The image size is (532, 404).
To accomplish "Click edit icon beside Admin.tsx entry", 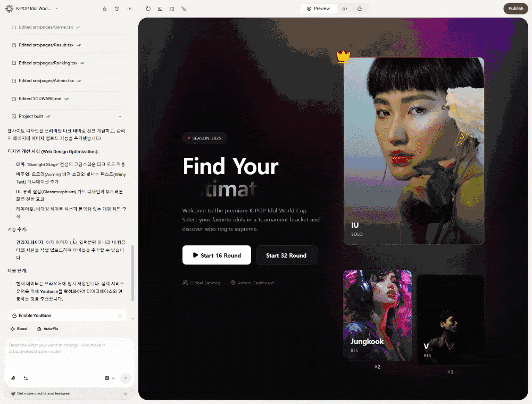I will [x=14, y=81].
